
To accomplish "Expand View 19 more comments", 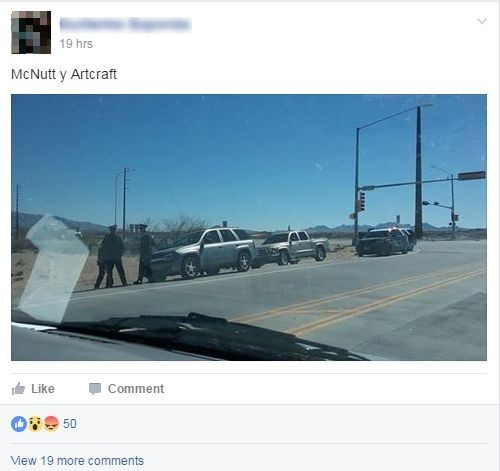I will (x=77, y=461).
